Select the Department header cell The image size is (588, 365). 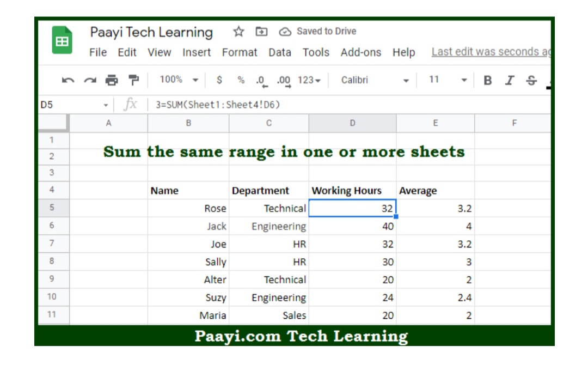pyautogui.click(x=269, y=190)
